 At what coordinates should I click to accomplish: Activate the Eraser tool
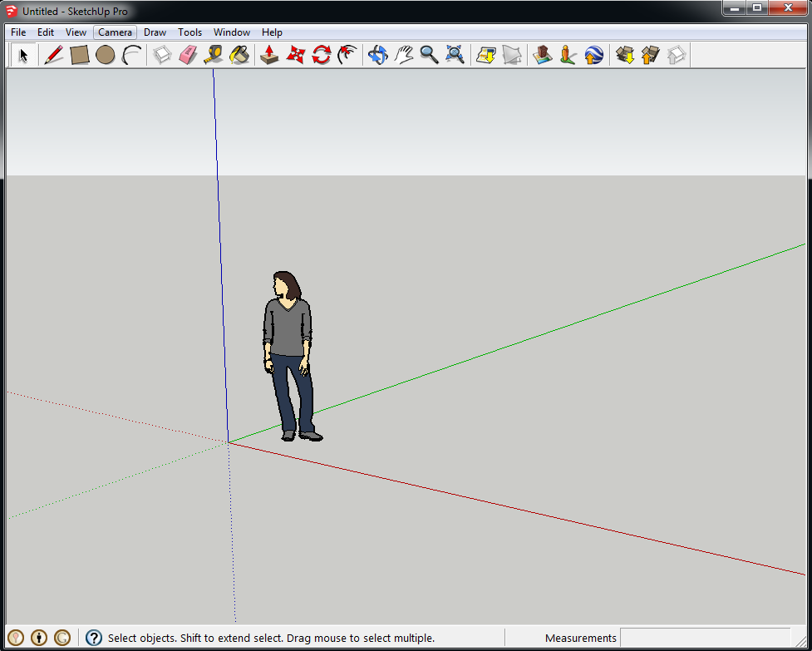(x=188, y=56)
